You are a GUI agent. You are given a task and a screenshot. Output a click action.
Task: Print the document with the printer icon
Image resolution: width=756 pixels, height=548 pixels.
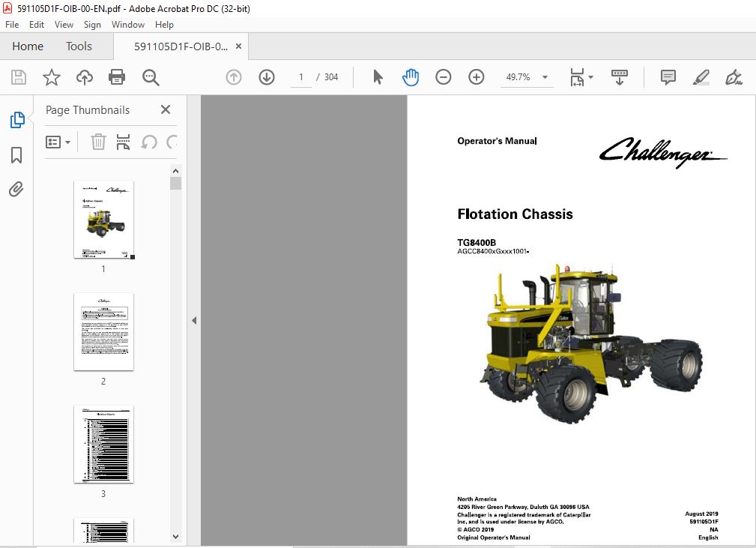(117, 77)
